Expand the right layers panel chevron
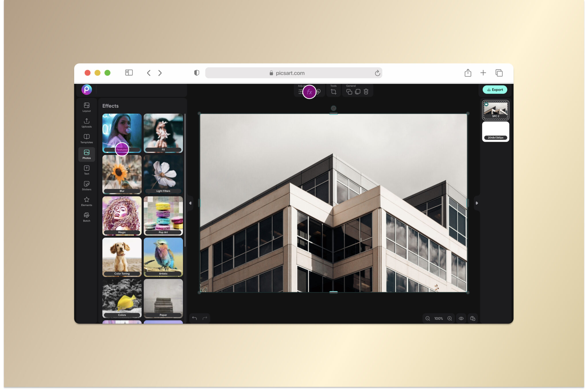This screenshot has width=588, height=389. point(477,203)
